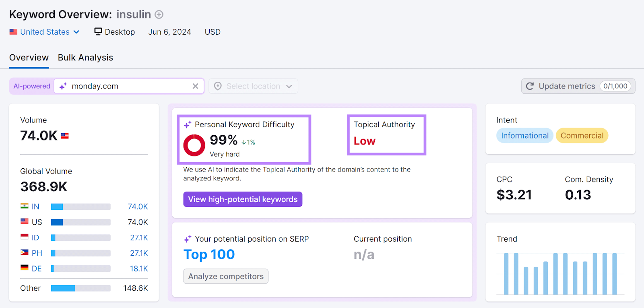The width and height of the screenshot is (644, 308).
Task: Click the 18.1K volume link for DE
Action: tap(139, 269)
